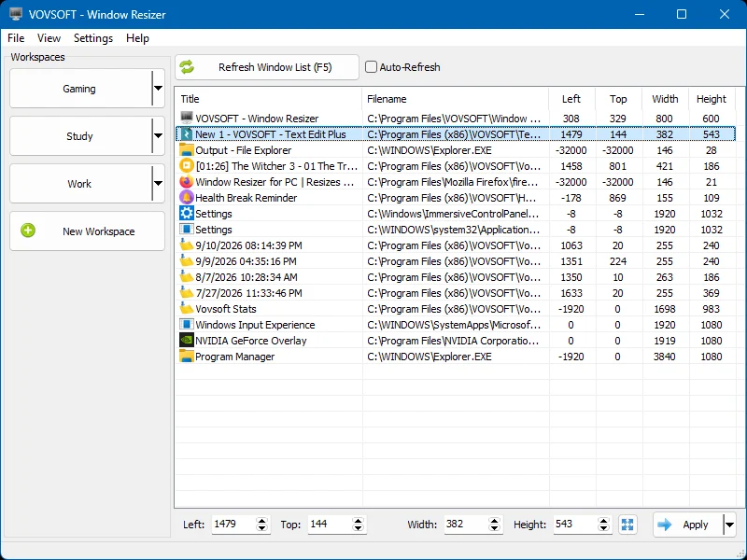Select the 7/27/2026 11:33:46 PM row title
This screenshot has height=560, width=747.
248,293
